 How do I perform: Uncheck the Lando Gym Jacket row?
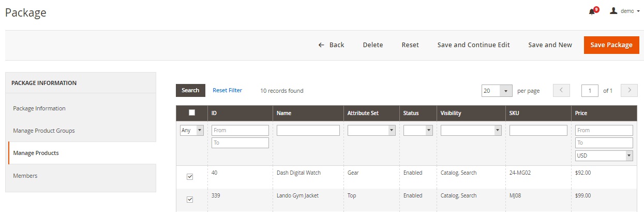(190, 200)
